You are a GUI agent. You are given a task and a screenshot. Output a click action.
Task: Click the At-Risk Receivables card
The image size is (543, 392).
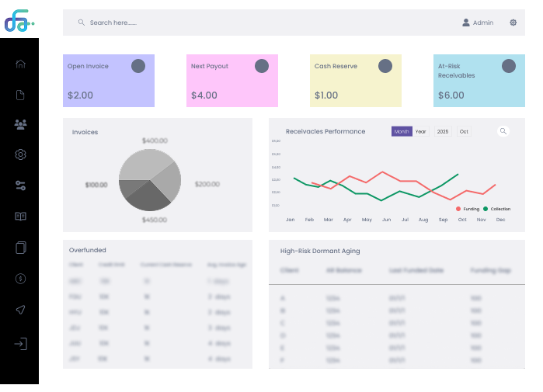pos(479,81)
